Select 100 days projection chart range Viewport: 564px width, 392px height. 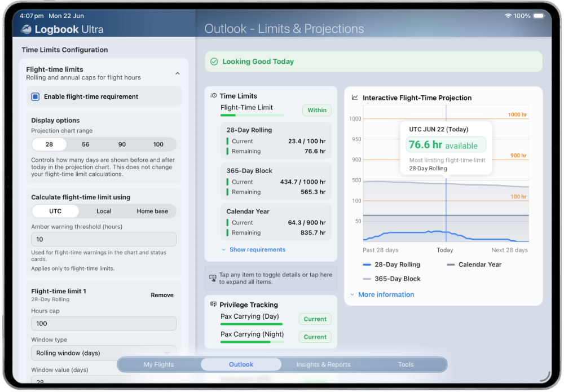(158, 144)
